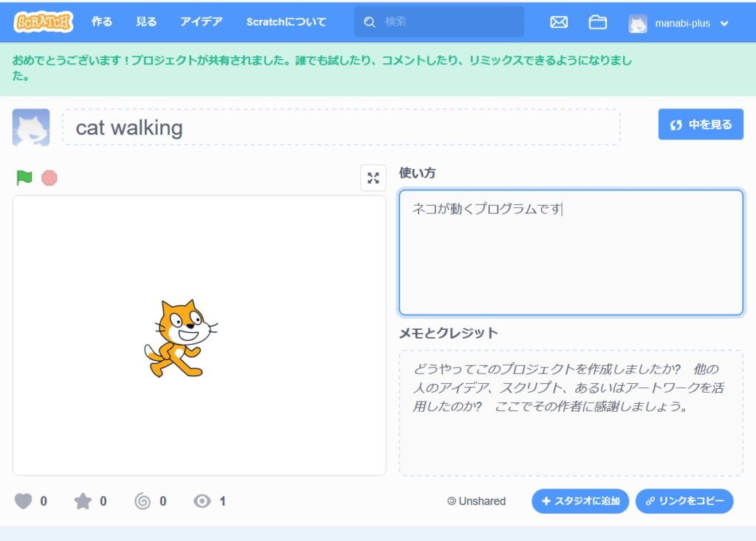756x541 pixels.
Task: Favorite the project with star icon
Action: [x=83, y=501]
